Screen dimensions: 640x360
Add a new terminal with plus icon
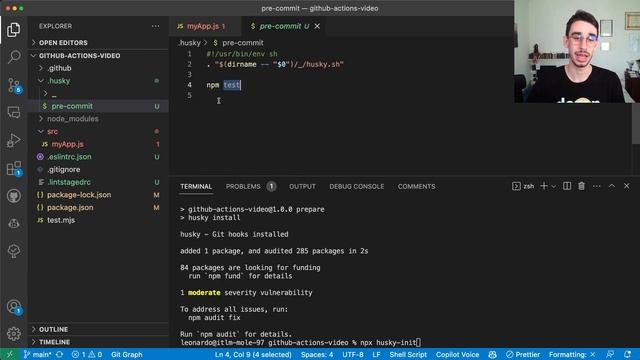[544, 186]
